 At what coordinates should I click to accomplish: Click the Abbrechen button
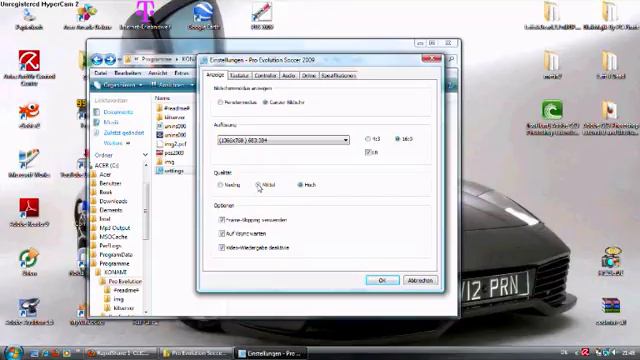click(x=420, y=280)
